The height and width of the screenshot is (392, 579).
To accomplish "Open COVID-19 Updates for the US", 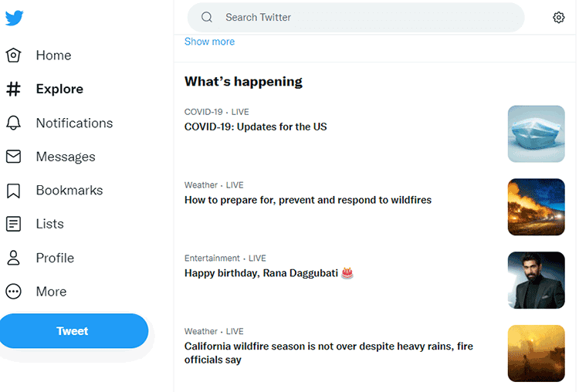I will pos(256,127).
